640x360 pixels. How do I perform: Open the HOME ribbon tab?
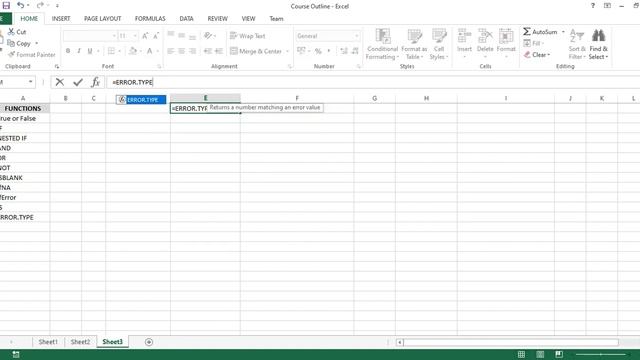(x=29, y=18)
